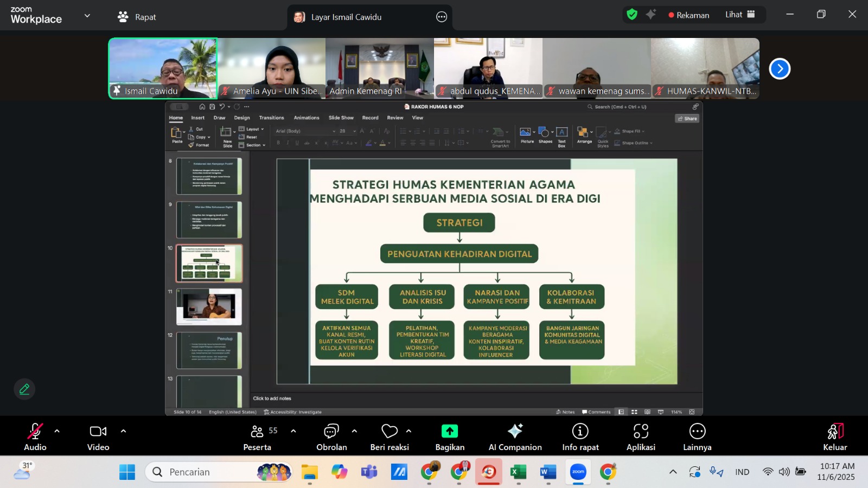Open the Obrolan chat panel
Screen dimensions: 868x488
tap(331, 436)
